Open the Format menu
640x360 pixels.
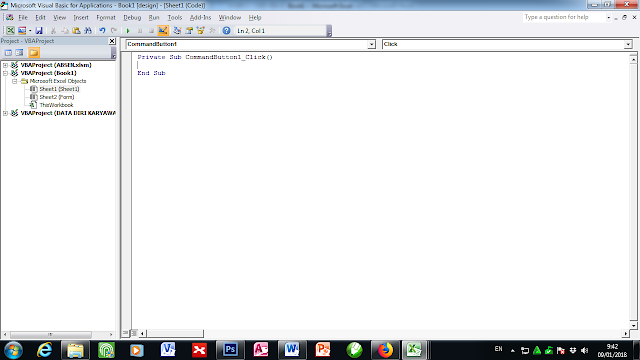[x=106, y=18]
